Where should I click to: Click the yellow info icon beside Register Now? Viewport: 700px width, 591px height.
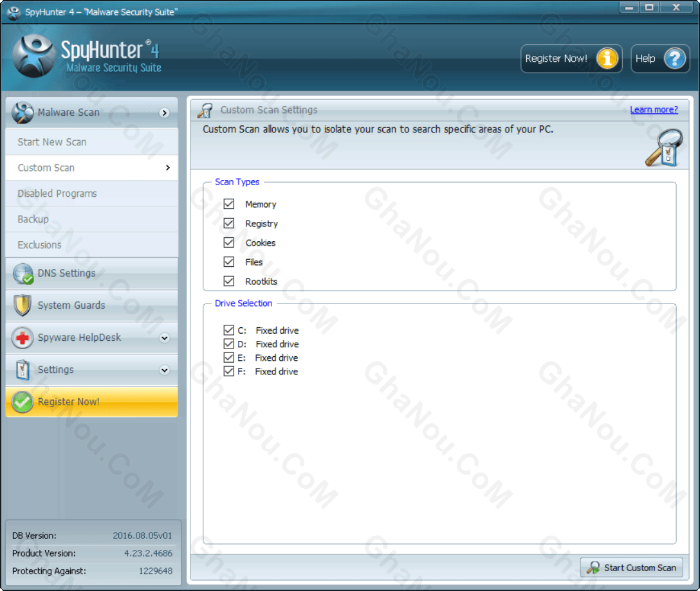pyautogui.click(x=607, y=59)
